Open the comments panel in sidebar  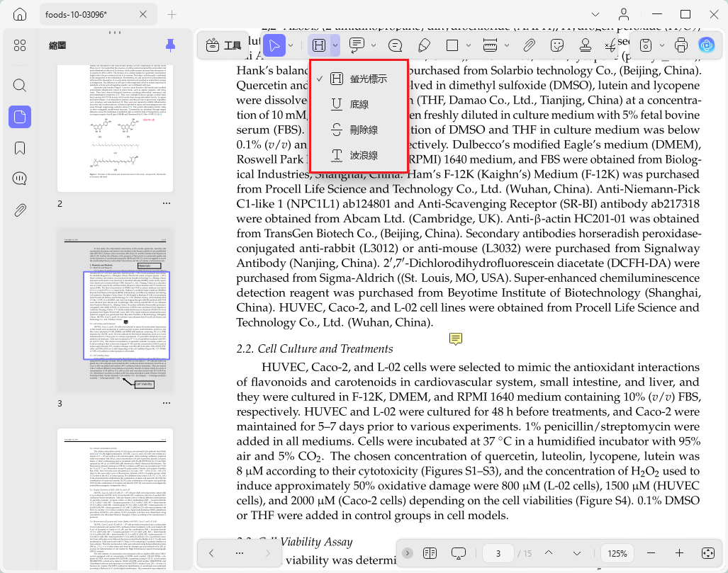coord(20,178)
